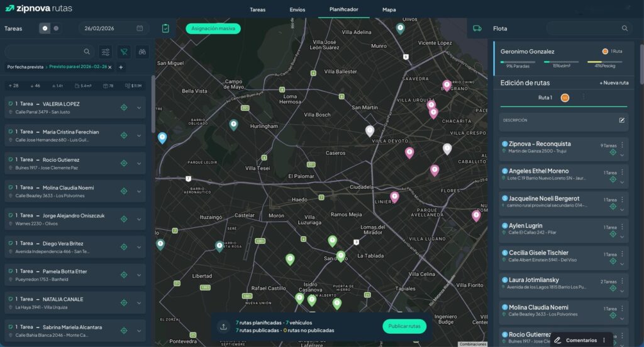Locate Aylen Lugrin stop on map
Image resolution: width=644 pixels, height=347 pixels.
click(x=613, y=234)
